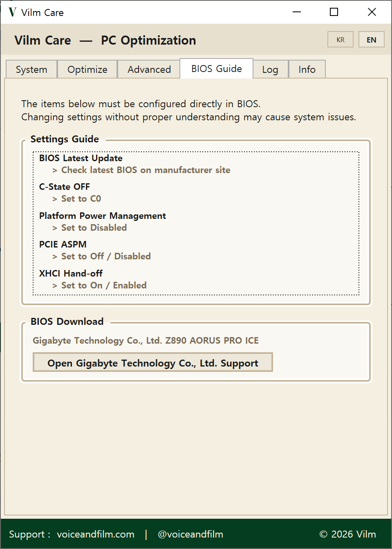Click the XHCI Hand-off guide item
Screen dimensions: 392x549
click(x=70, y=273)
